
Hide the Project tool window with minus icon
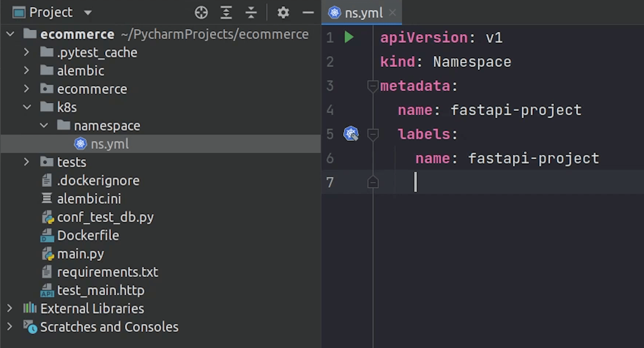pyautogui.click(x=308, y=13)
